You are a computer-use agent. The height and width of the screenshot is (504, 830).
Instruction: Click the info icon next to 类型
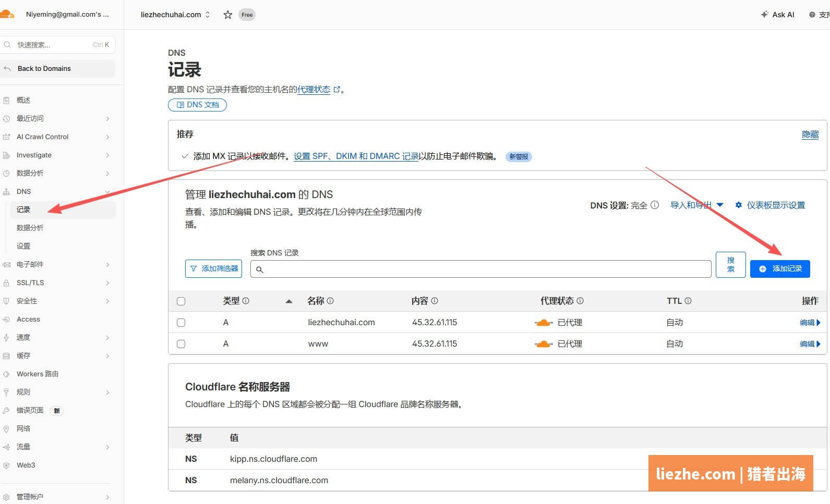[246, 301]
